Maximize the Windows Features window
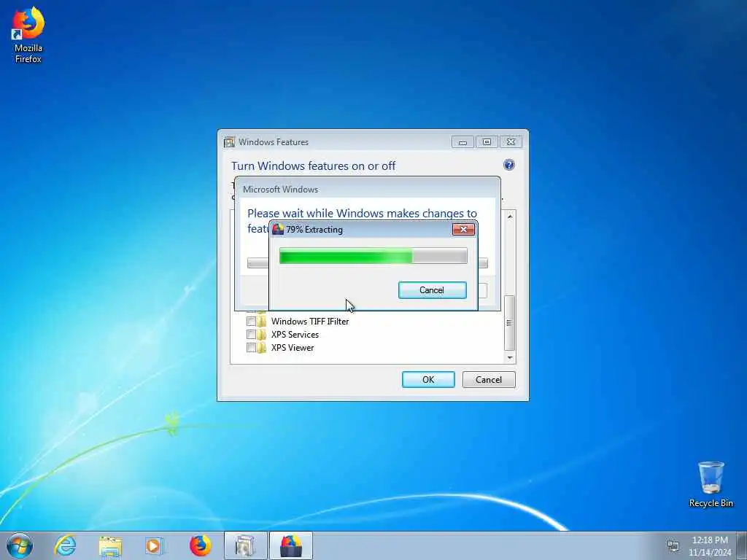Viewport: 747px width, 560px height. (x=487, y=142)
